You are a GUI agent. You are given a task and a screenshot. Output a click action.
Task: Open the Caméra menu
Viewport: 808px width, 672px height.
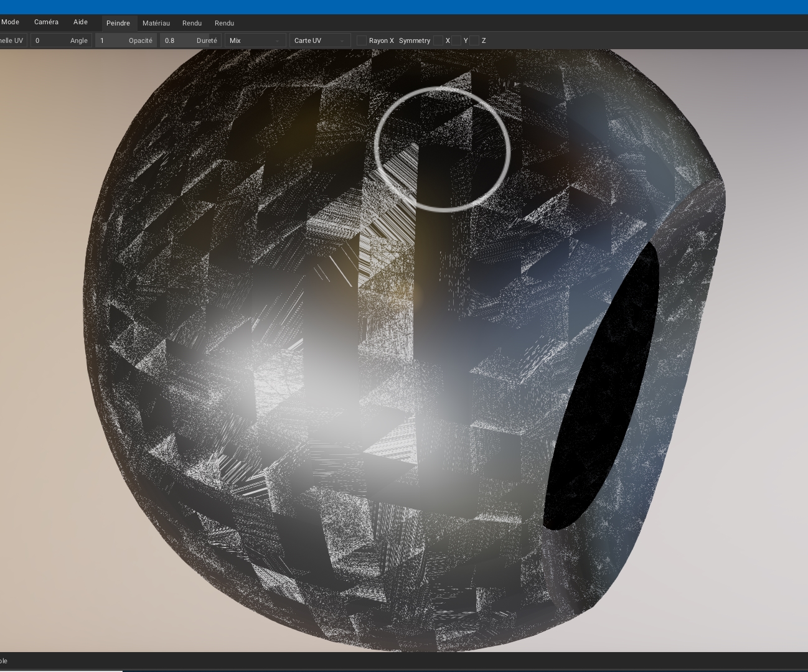coord(45,22)
